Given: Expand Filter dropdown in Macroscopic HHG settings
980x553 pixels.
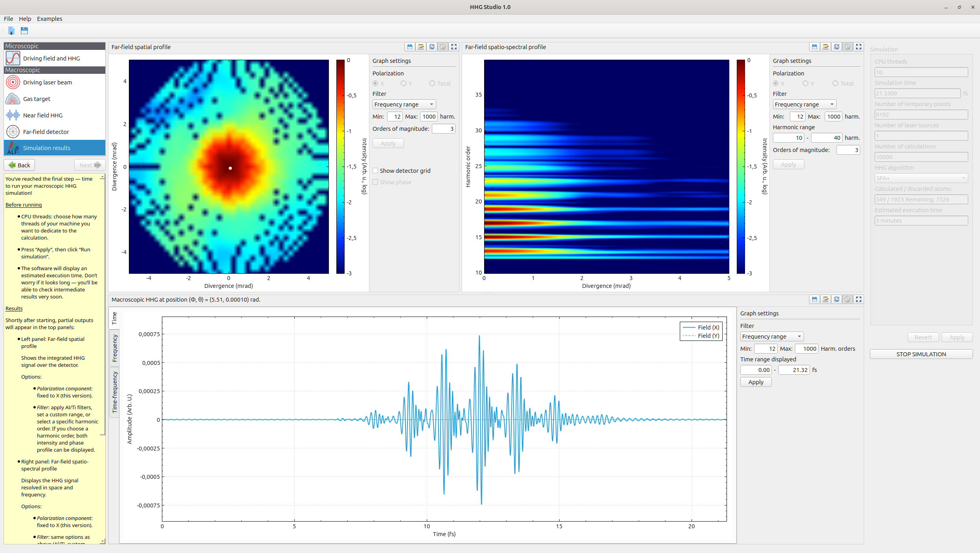Looking at the screenshot, I should tap(771, 337).
